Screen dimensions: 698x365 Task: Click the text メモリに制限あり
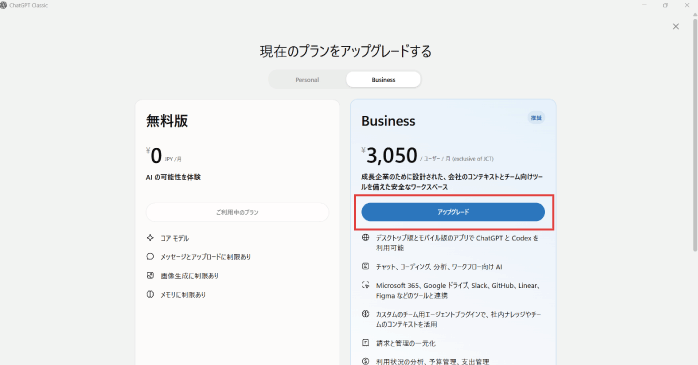click(x=183, y=295)
